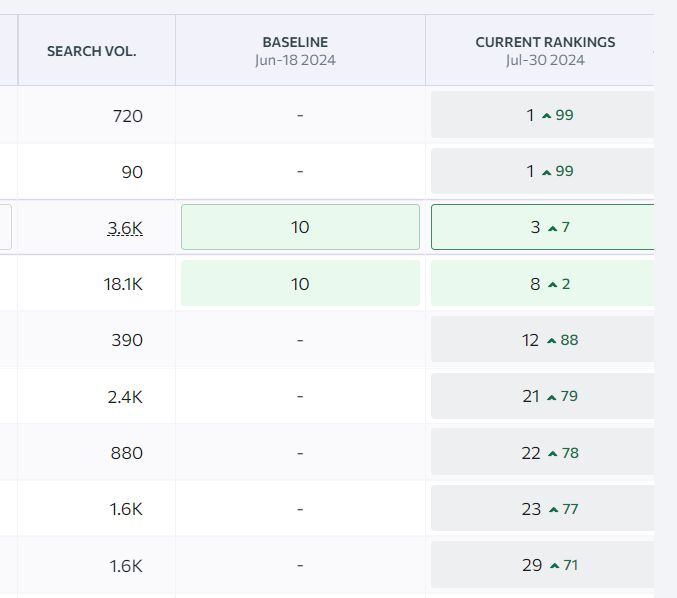
Task: Click up arrow in rank 8 row
Action: point(552,285)
